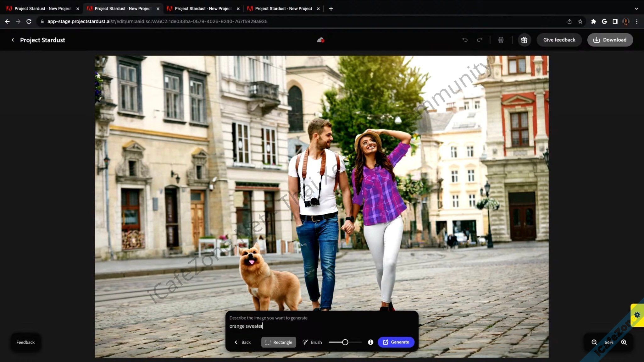Bookmark this page with the star icon
Screen dimensions: 644x362
580,21
